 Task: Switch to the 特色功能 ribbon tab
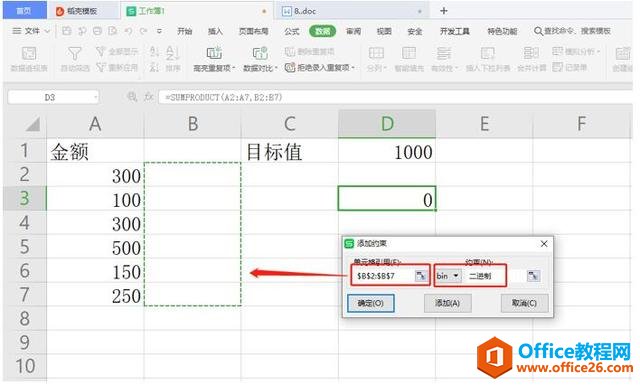point(502,31)
